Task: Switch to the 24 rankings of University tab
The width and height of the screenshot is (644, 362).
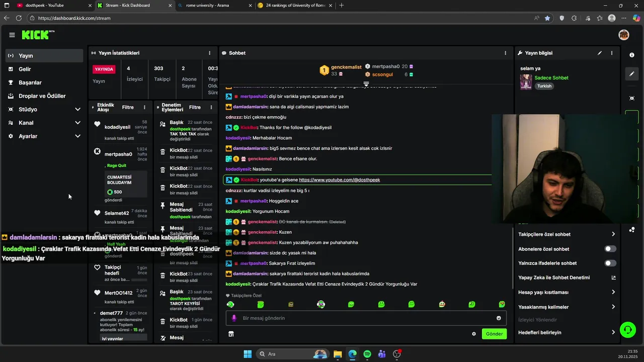Action: tap(294, 6)
